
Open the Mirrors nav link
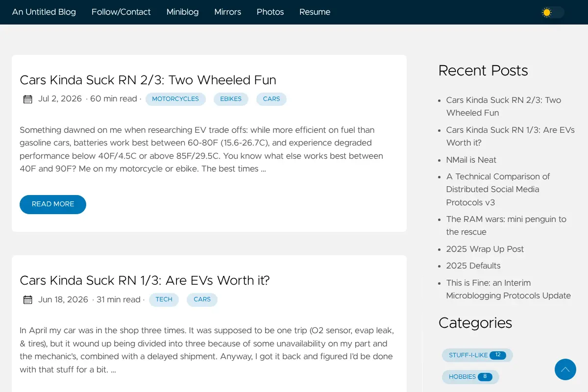tap(228, 12)
